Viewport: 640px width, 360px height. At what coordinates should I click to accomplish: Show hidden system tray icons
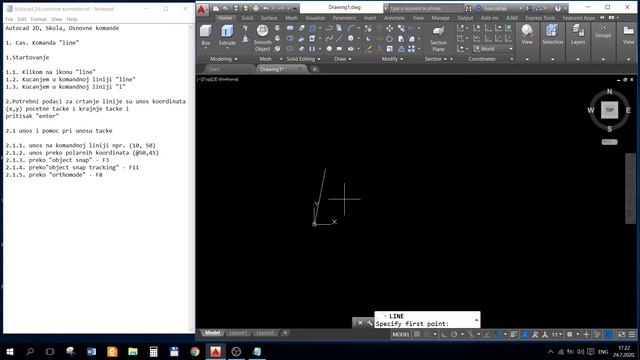[x=550, y=351]
